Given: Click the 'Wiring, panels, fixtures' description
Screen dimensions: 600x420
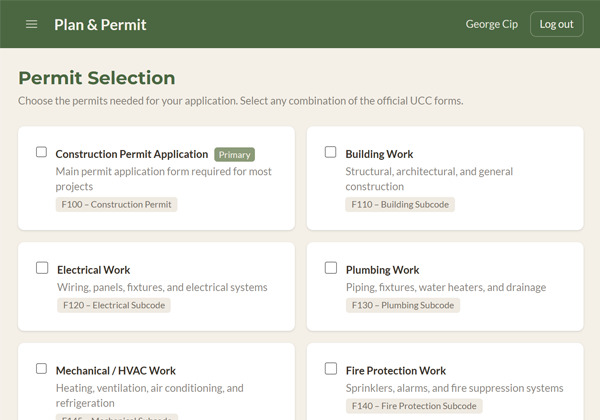Looking at the screenshot, I should pyautogui.click(x=162, y=287).
